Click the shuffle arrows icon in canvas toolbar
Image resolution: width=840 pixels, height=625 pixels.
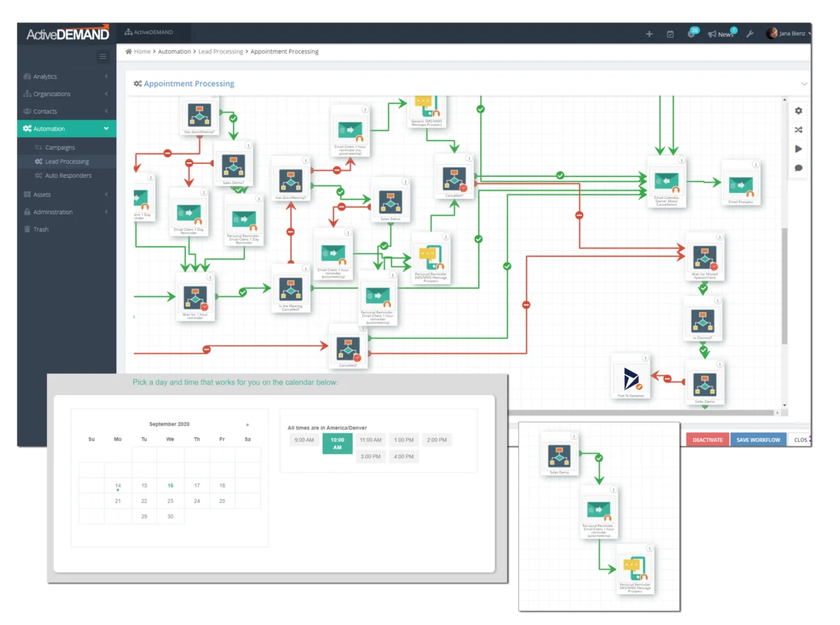click(799, 129)
